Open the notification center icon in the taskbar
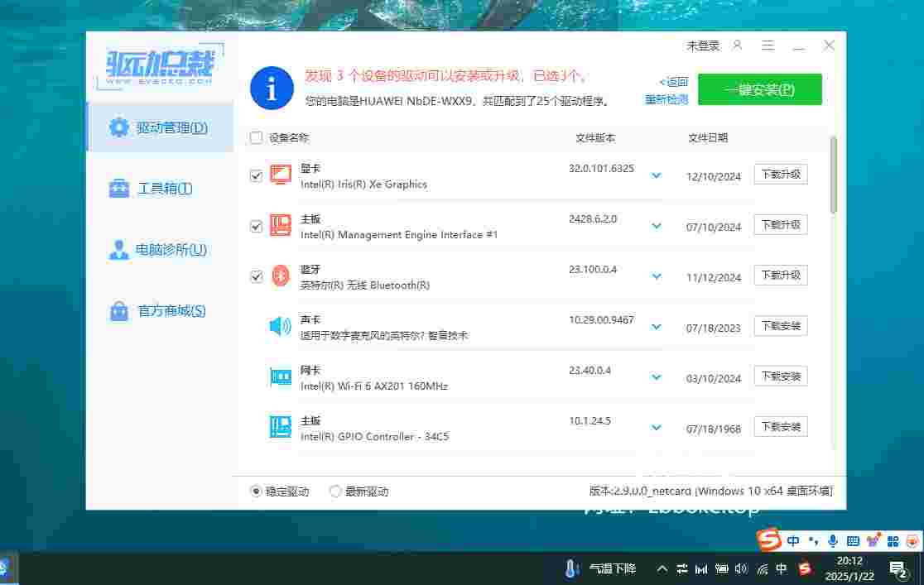Image resolution: width=924 pixels, height=585 pixels. pos(898,569)
